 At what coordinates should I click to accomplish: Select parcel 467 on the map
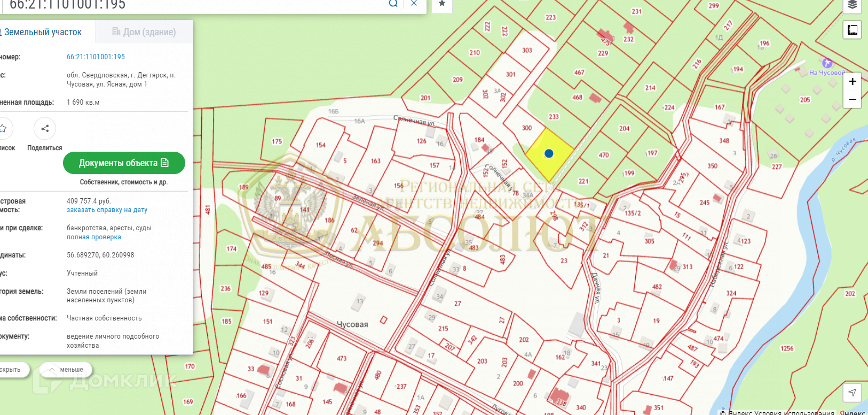(x=579, y=73)
